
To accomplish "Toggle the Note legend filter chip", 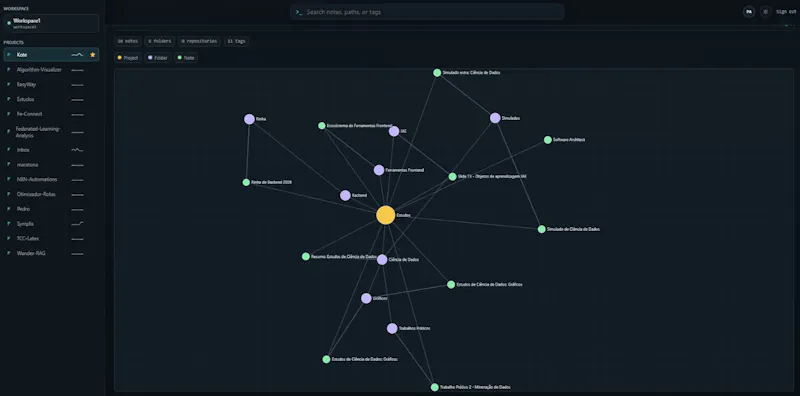I will pos(186,58).
